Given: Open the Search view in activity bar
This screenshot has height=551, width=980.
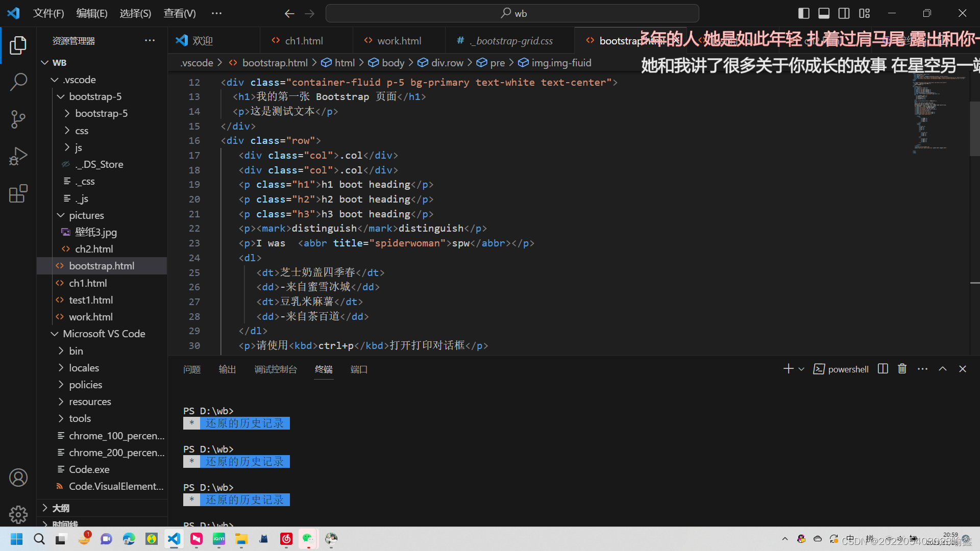Looking at the screenshot, I should [18, 82].
